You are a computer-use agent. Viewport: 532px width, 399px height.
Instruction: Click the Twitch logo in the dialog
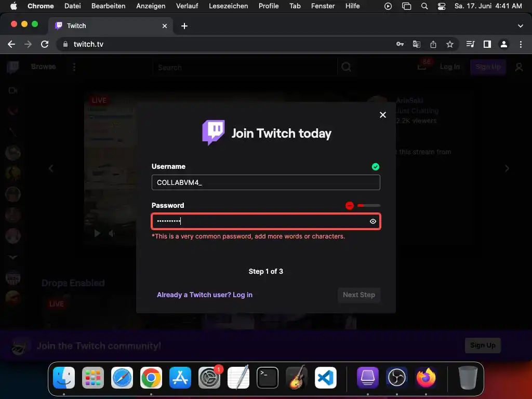214,132
